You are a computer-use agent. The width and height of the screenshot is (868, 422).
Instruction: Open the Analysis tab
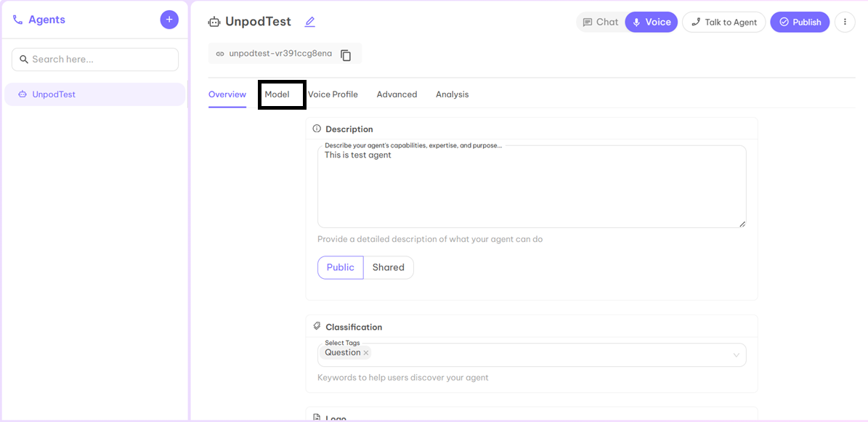(x=453, y=94)
